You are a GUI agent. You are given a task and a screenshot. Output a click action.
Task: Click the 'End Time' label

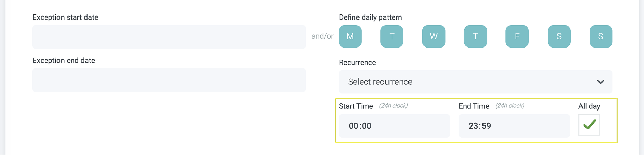point(473,106)
